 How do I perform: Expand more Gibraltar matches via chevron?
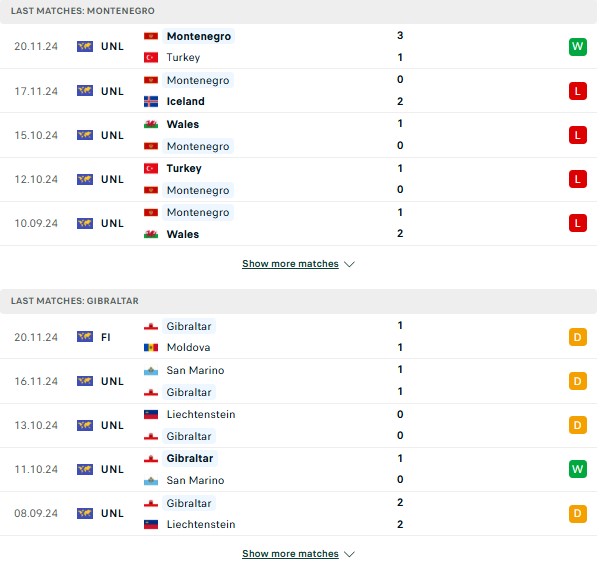pyautogui.click(x=349, y=554)
